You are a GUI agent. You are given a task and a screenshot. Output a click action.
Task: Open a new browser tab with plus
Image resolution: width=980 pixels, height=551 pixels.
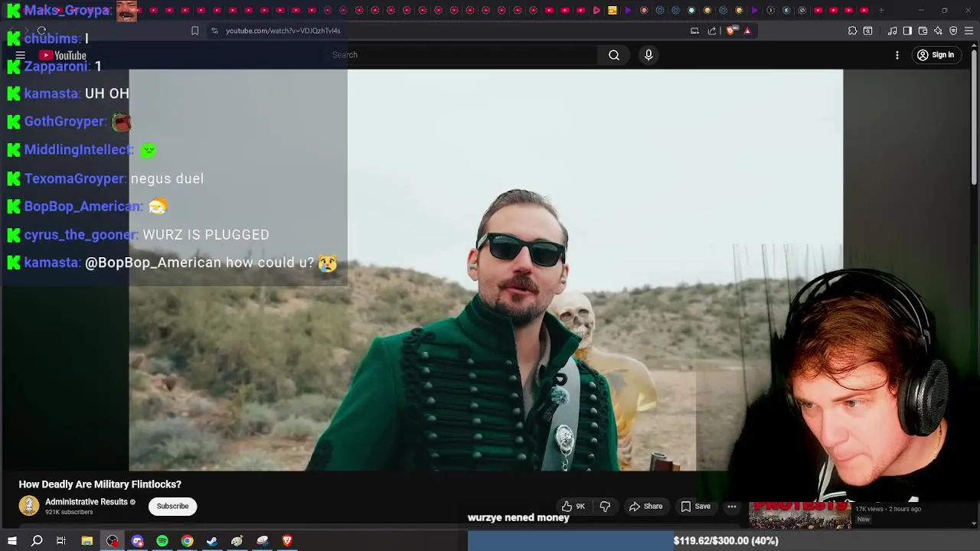[881, 10]
